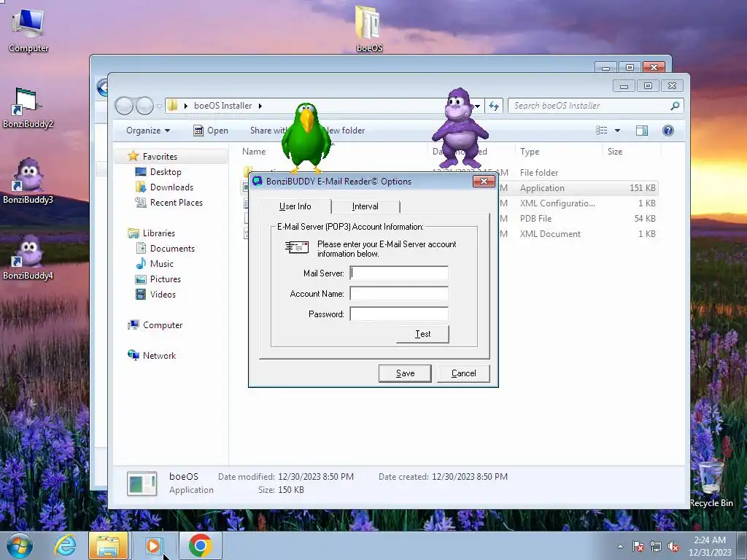
Task: Open Pictures library
Action: coord(166,279)
